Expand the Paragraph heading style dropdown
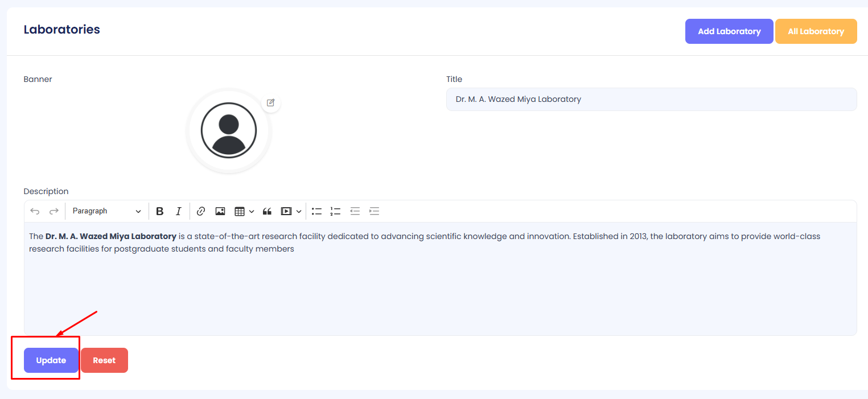The image size is (868, 399). click(106, 211)
